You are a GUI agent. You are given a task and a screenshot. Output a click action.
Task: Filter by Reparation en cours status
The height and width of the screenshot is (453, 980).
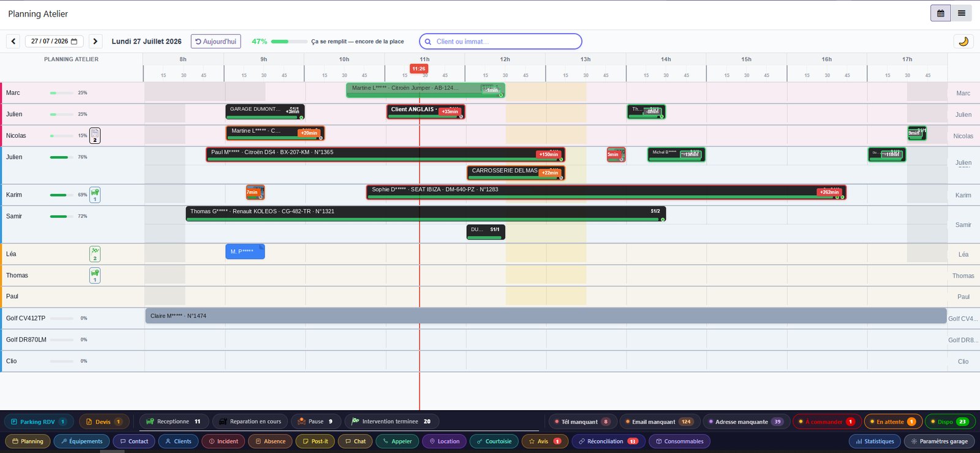point(251,422)
